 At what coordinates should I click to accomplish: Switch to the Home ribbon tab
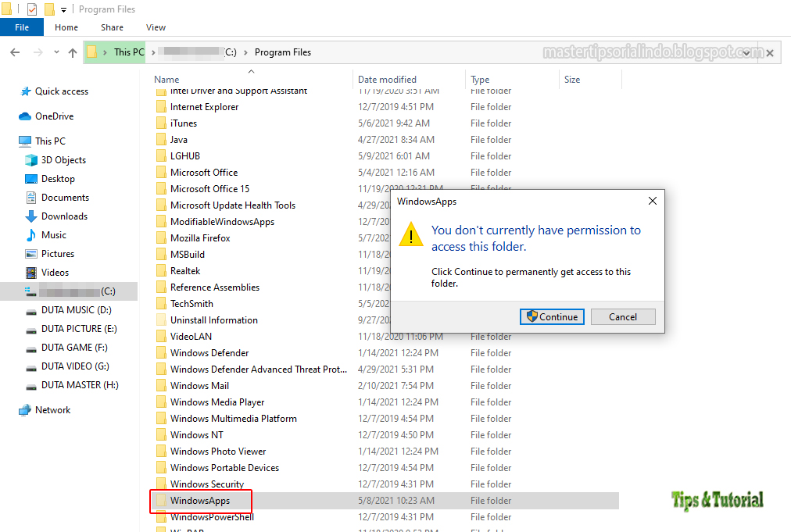[66, 27]
